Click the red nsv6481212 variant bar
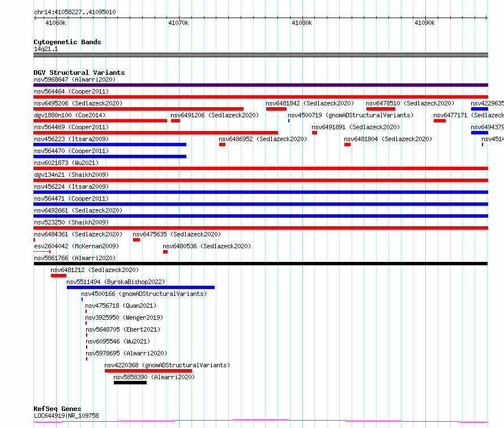The image size is (504, 428). [58, 276]
